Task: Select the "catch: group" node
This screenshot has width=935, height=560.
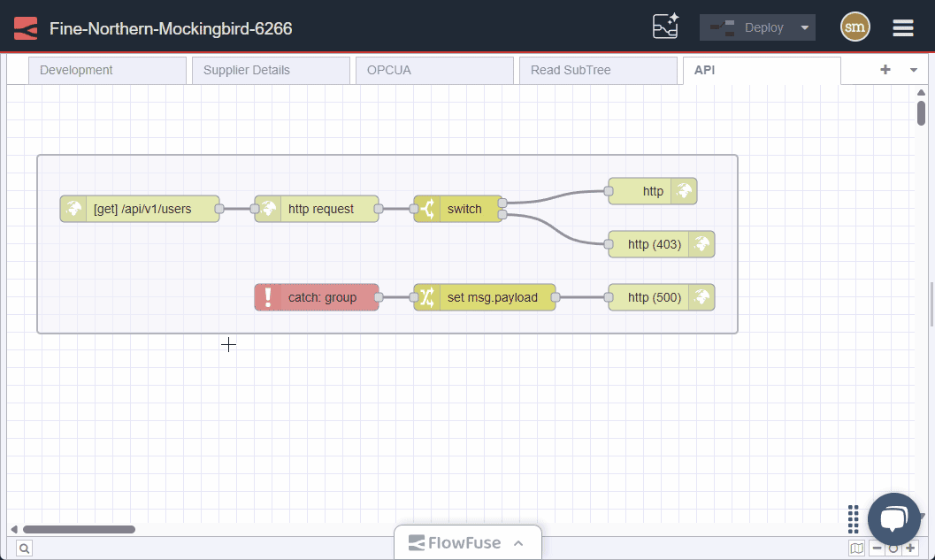Action: click(317, 297)
